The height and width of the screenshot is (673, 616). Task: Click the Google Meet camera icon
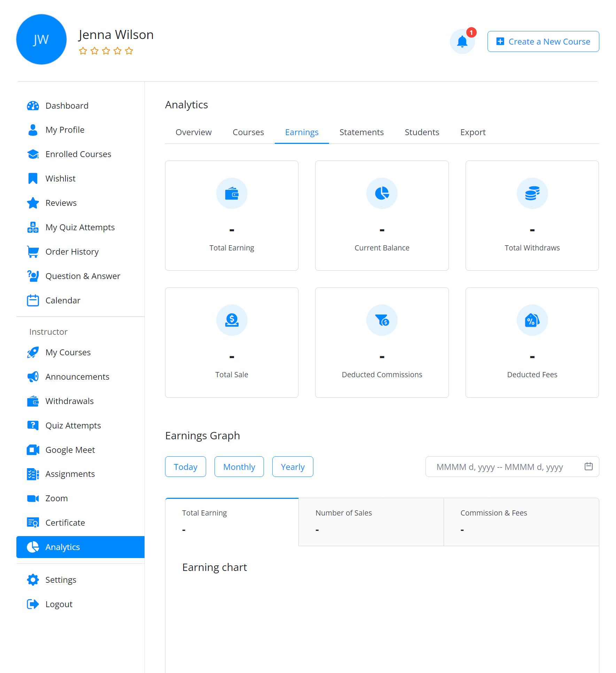33,450
